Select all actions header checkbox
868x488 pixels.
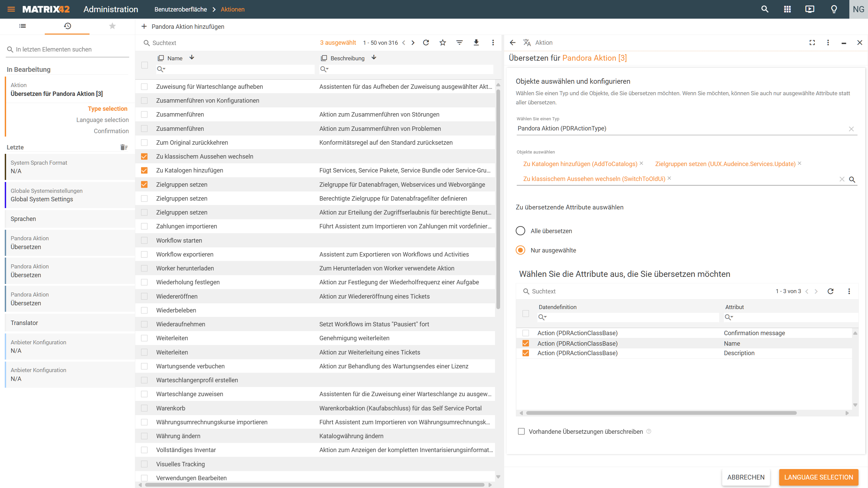(144, 65)
